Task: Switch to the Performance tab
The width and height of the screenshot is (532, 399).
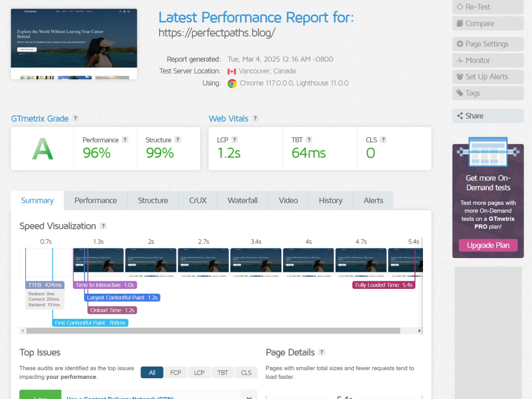Action: point(96,201)
